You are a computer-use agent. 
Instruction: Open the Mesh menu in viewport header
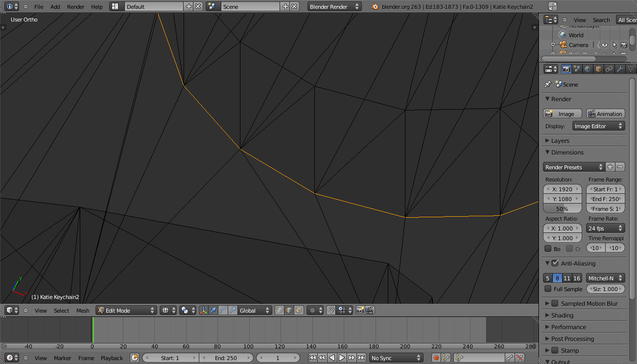[83, 310]
